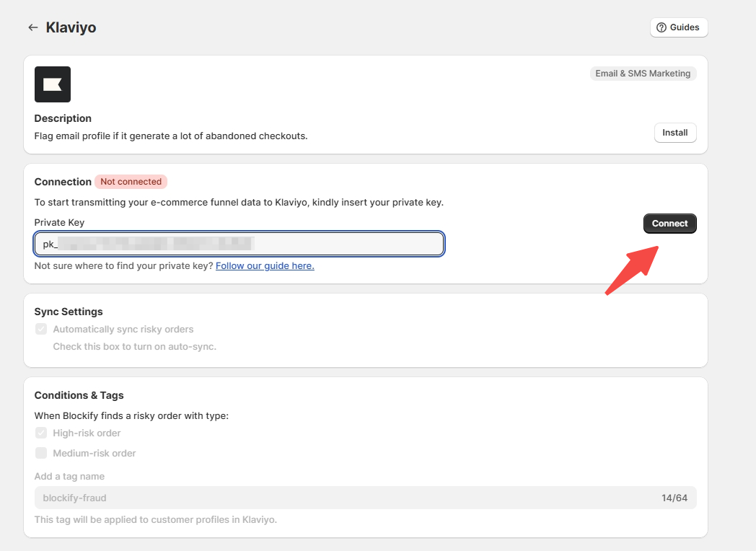
Task: Install the Klaviyo app
Action: coord(674,133)
